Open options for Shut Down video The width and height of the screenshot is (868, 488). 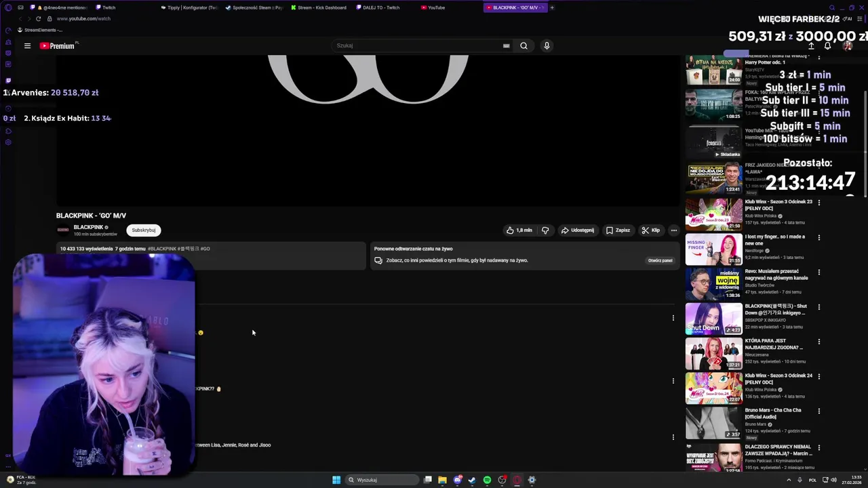pyautogui.click(x=819, y=307)
